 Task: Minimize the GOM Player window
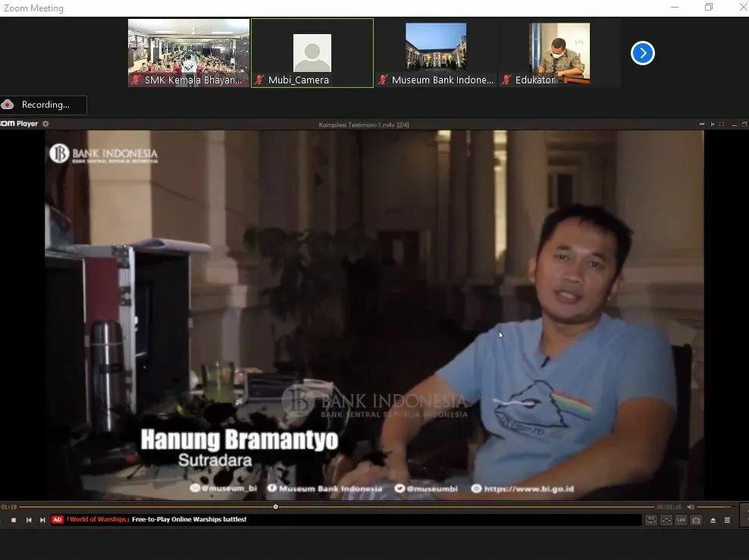coord(734,124)
